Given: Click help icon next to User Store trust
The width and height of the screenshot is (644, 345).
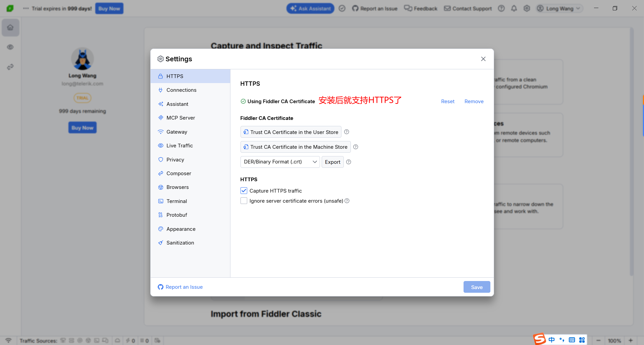Looking at the screenshot, I should pos(346,132).
